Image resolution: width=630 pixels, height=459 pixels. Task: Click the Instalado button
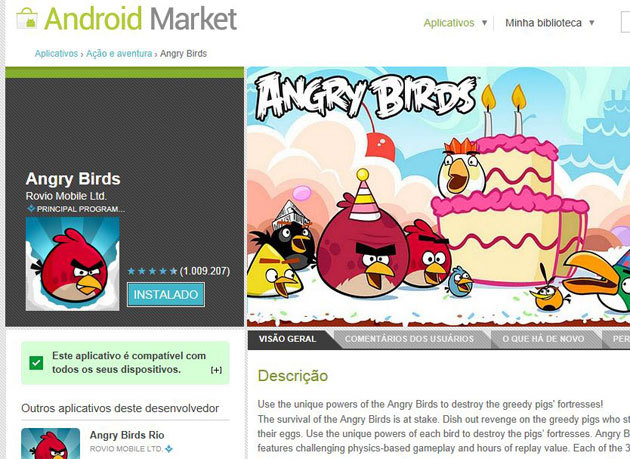click(166, 295)
